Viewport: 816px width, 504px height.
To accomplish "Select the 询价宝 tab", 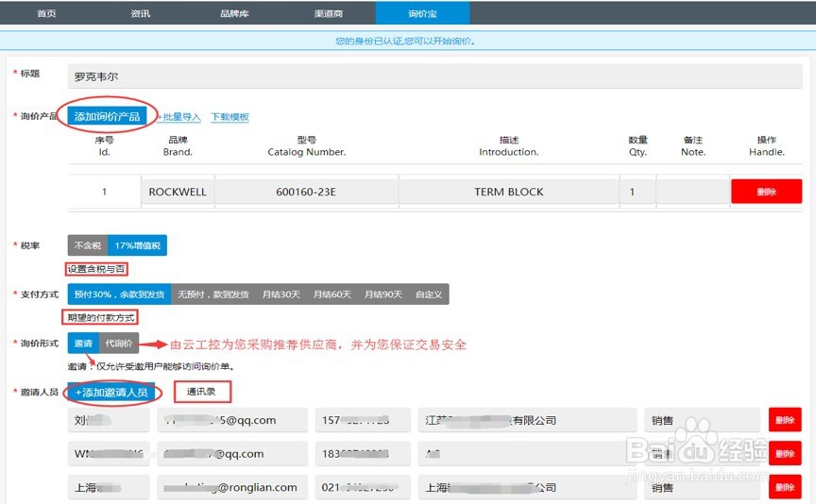I will pos(422,13).
